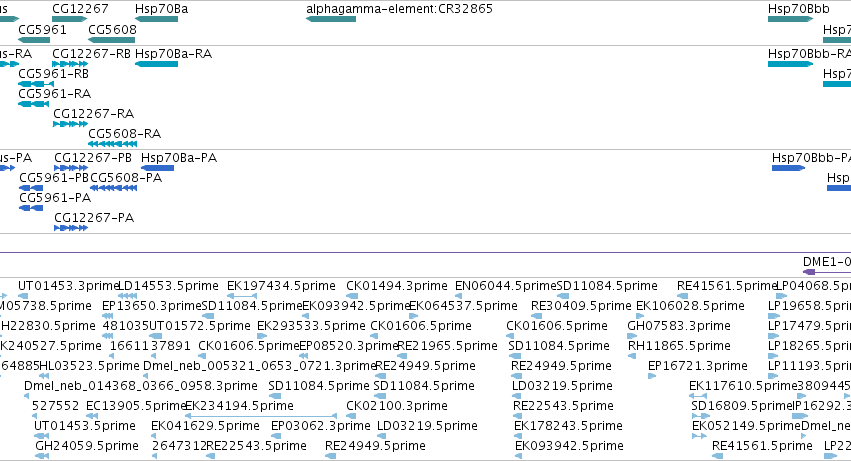Select EST EP08520.3prime
This screenshot has width=851, height=461.
click(x=349, y=346)
